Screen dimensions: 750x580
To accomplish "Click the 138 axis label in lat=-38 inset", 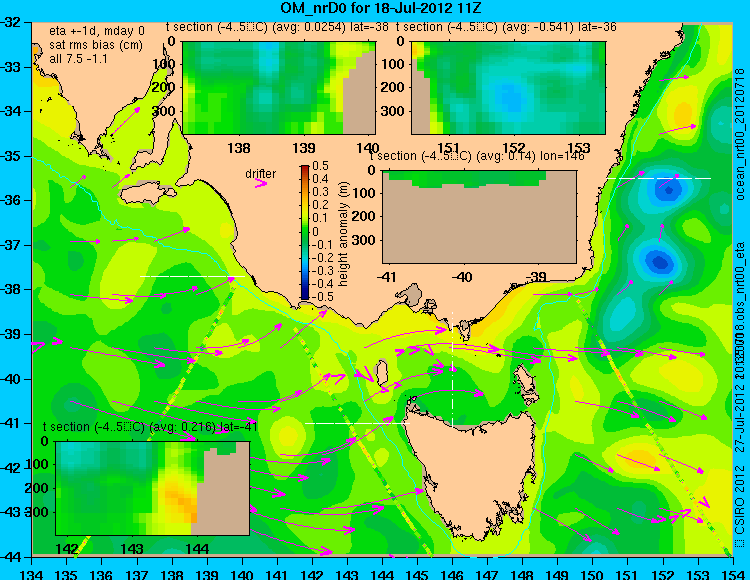I will pos(238,148).
